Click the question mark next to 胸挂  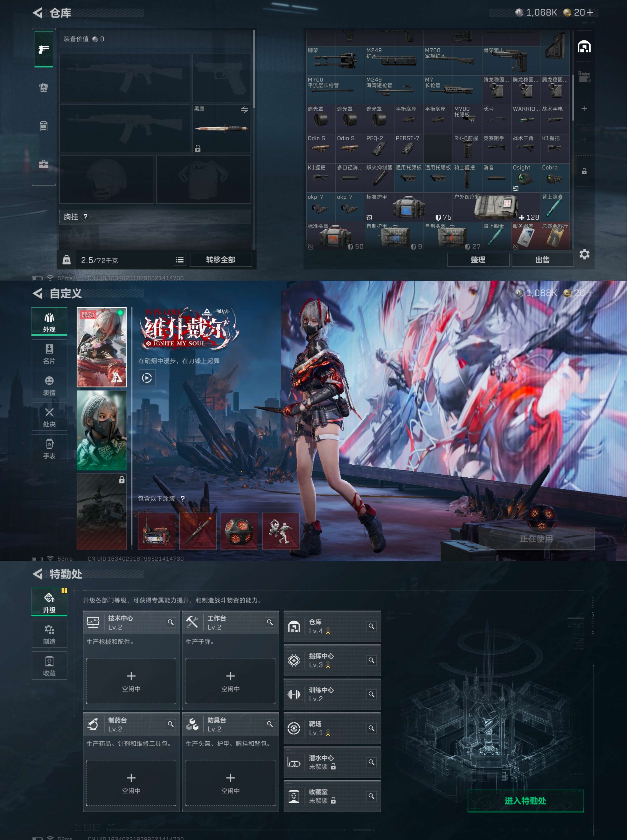(x=85, y=217)
